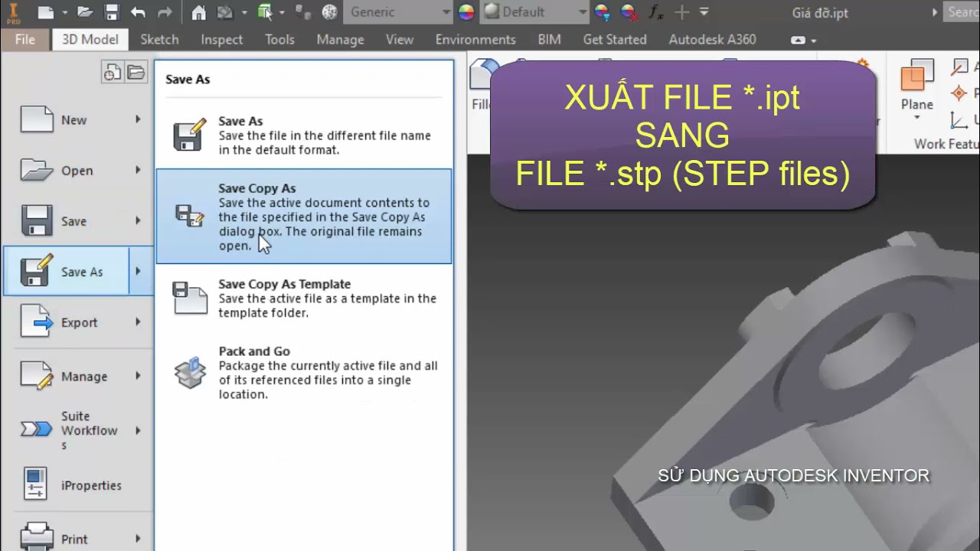Click the Work Features panel label
The image size is (980, 551).
tap(946, 143)
